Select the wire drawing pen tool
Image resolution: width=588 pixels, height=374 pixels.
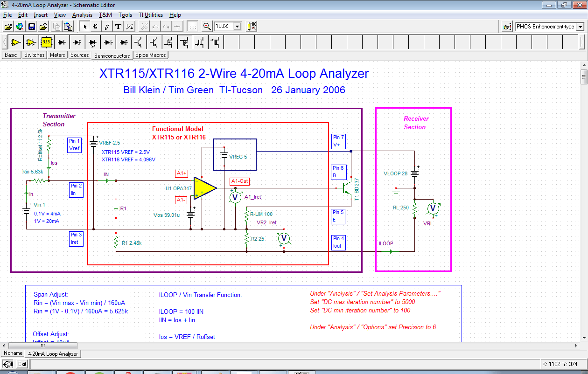coord(107,27)
